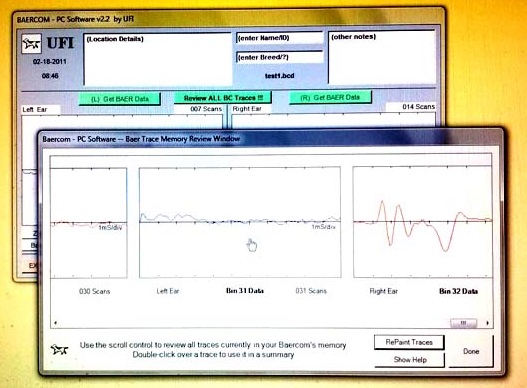This screenshot has height=388, width=527.
Task: Click the scrollbar left arrow
Action: (55, 323)
